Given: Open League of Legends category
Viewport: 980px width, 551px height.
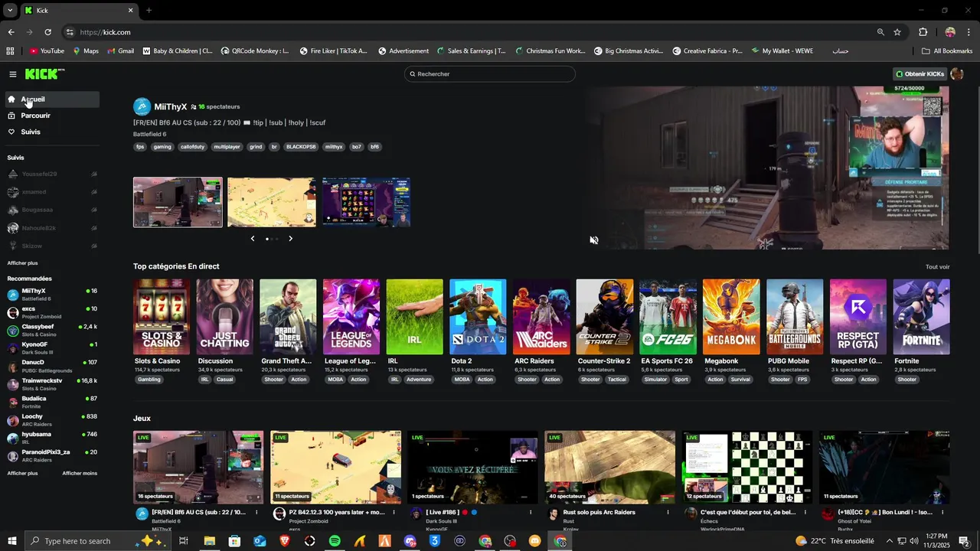Looking at the screenshot, I should tap(351, 317).
